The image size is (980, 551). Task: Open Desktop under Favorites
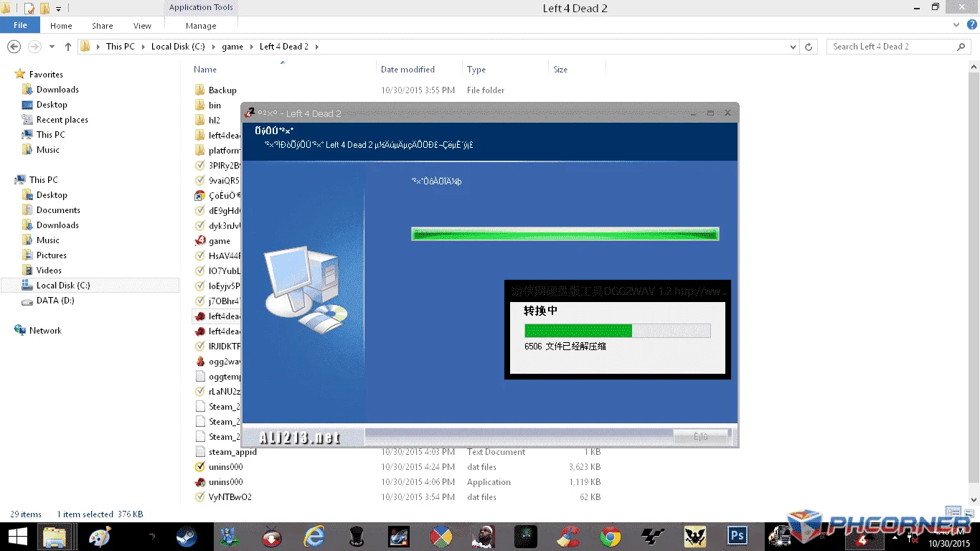[52, 105]
